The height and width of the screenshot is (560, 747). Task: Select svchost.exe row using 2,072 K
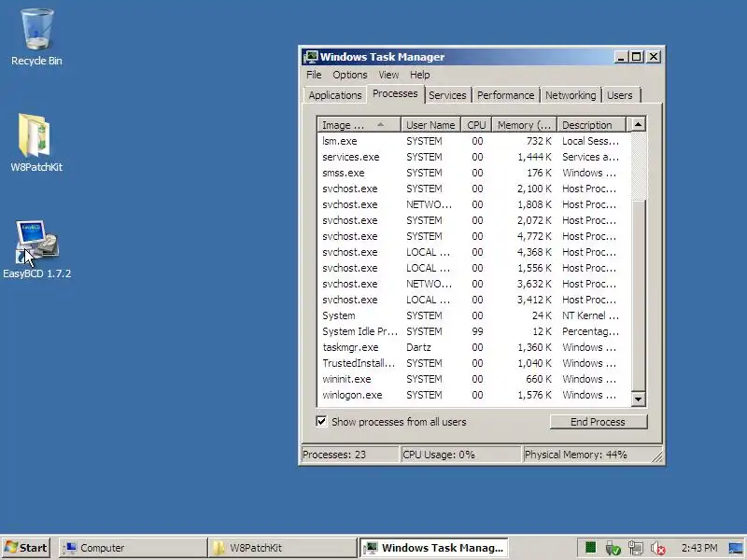click(x=473, y=220)
